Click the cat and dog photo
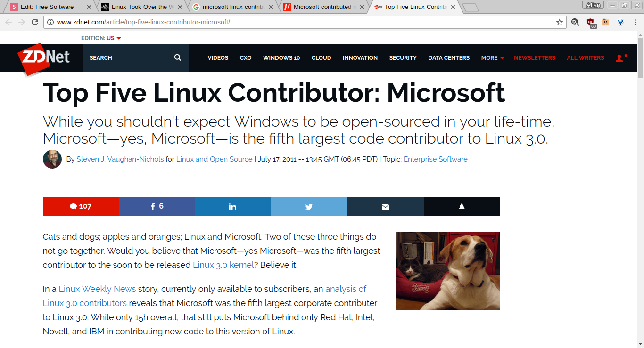 (x=448, y=271)
